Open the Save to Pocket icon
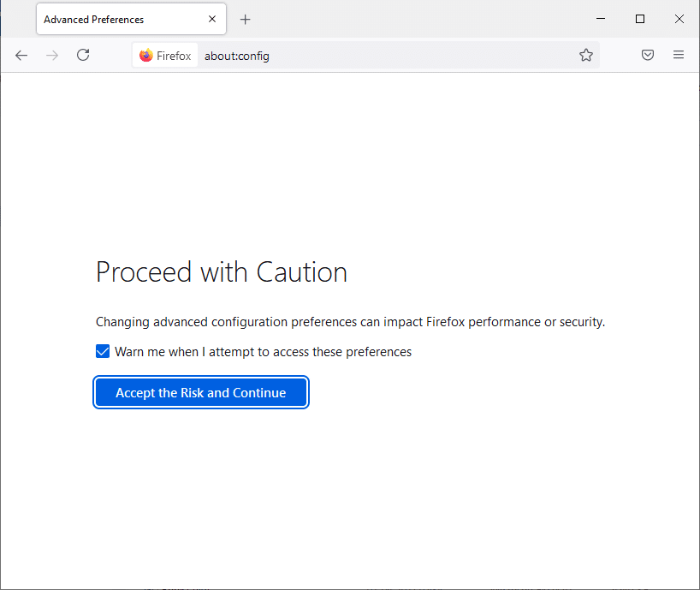 point(648,55)
